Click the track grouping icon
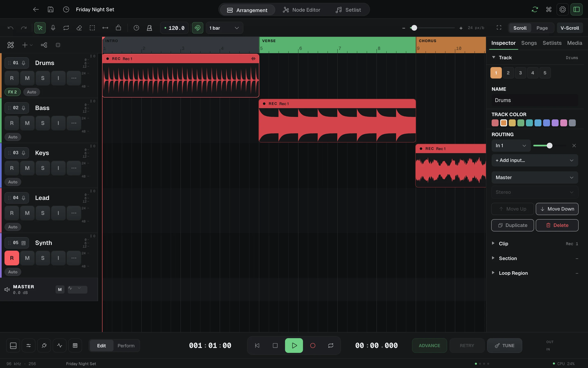This screenshot has width=588, height=368. (44, 45)
